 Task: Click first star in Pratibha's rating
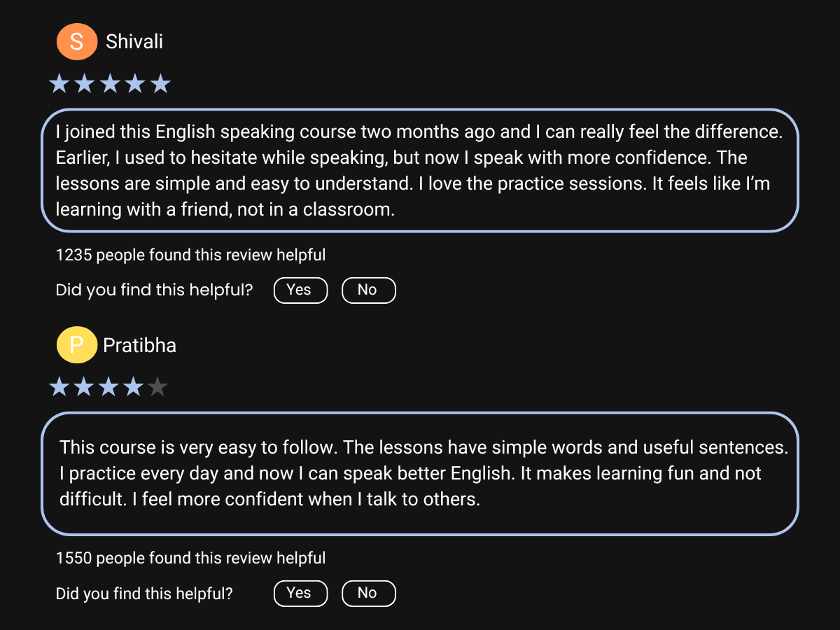pyautogui.click(x=59, y=387)
